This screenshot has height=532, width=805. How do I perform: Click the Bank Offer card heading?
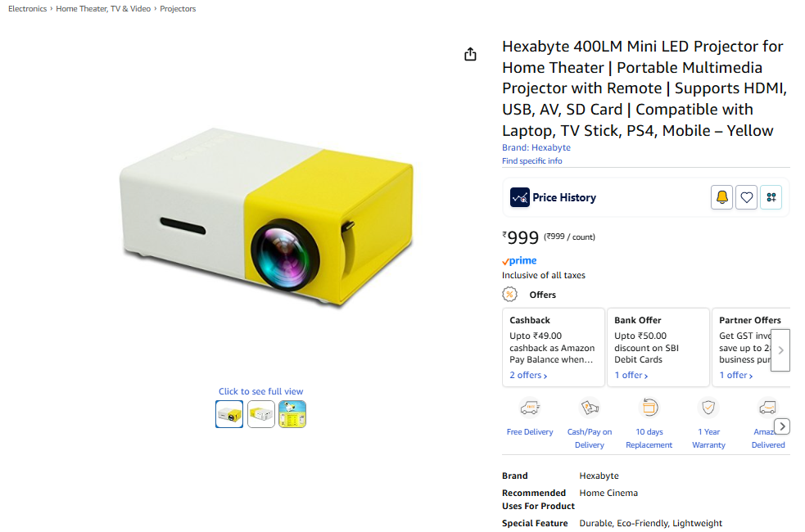tap(638, 320)
